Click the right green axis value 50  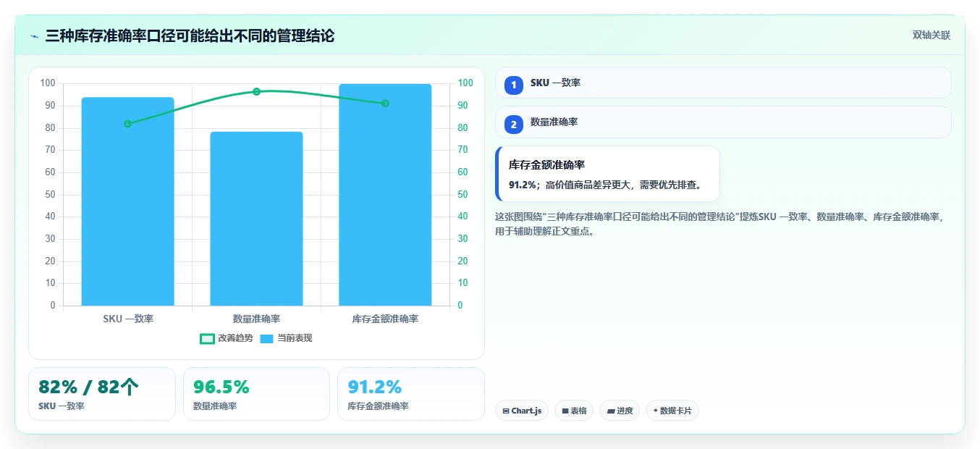point(462,194)
